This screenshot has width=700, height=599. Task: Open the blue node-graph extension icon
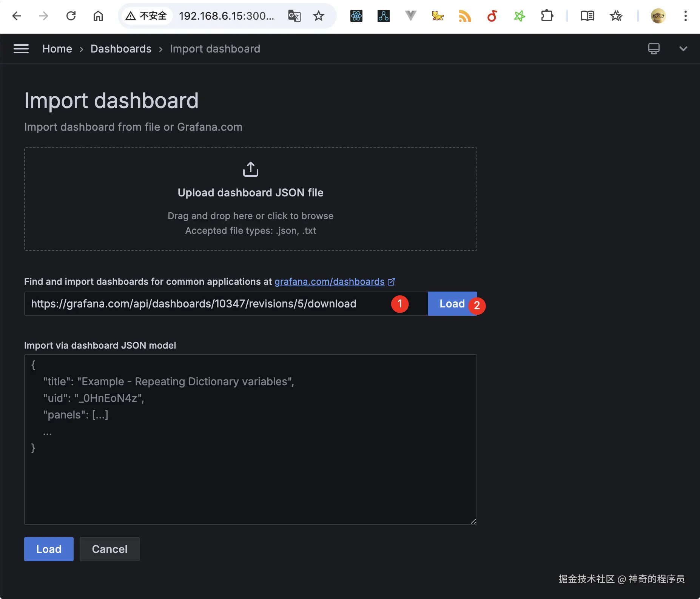click(x=384, y=16)
